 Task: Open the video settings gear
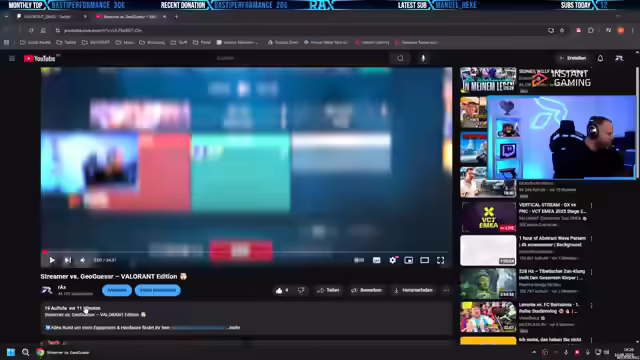coord(393,260)
